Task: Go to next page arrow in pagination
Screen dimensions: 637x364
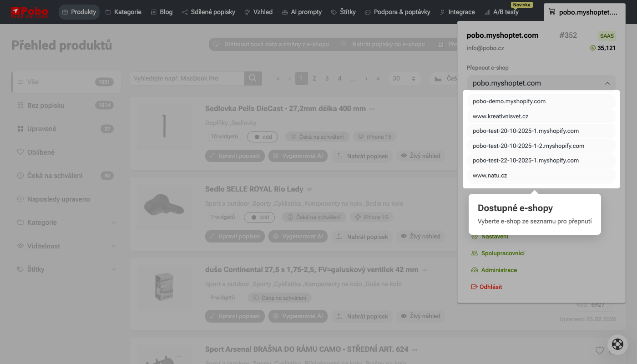Action: click(366, 78)
